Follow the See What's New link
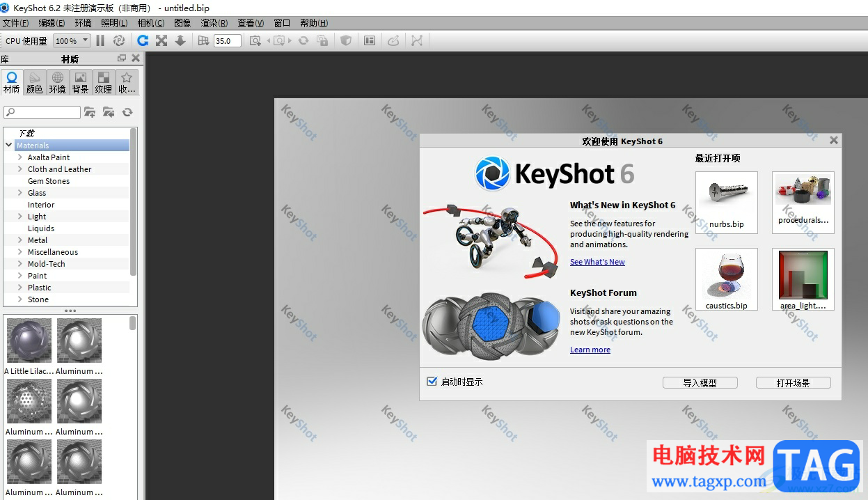868x500 pixels. [597, 262]
